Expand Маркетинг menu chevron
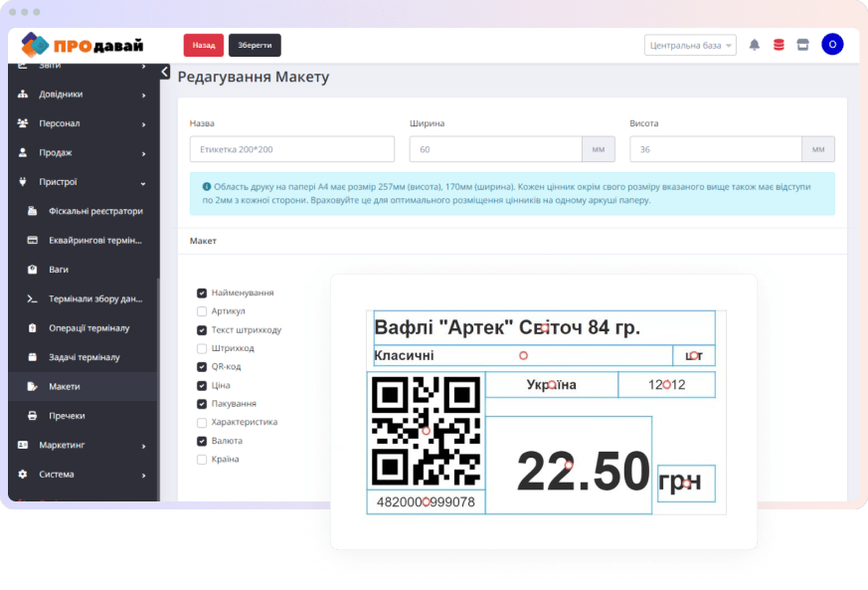The height and width of the screenshot is (590, 868). point(144,447)
